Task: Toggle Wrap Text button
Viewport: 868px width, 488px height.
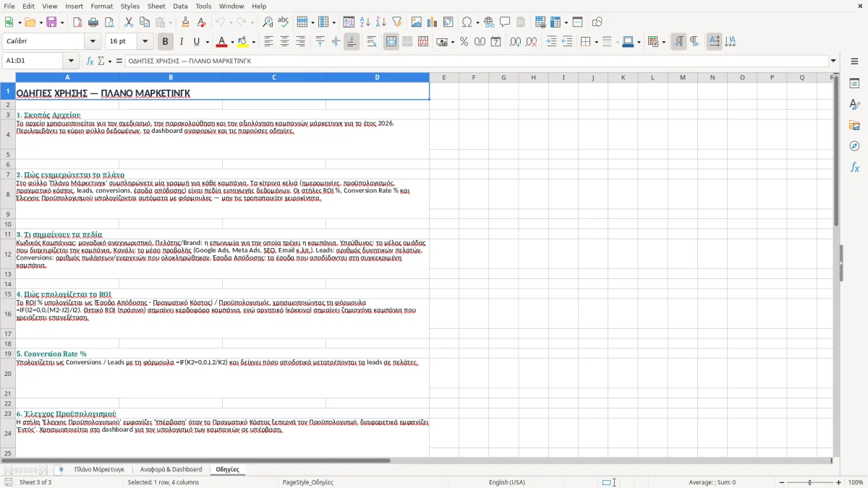Action: [372, 42]
